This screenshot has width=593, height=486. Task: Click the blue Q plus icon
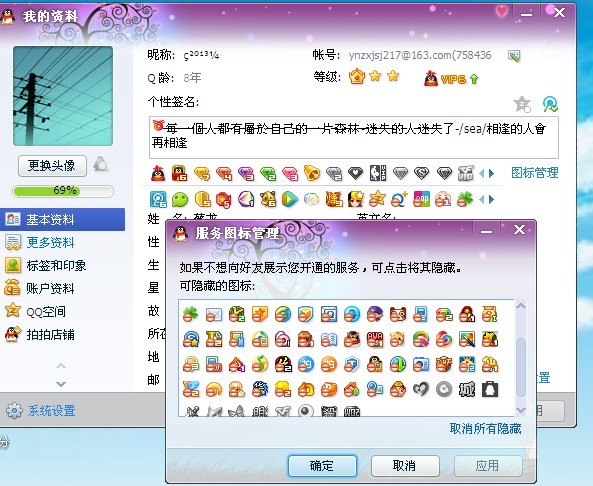(399, 199)
